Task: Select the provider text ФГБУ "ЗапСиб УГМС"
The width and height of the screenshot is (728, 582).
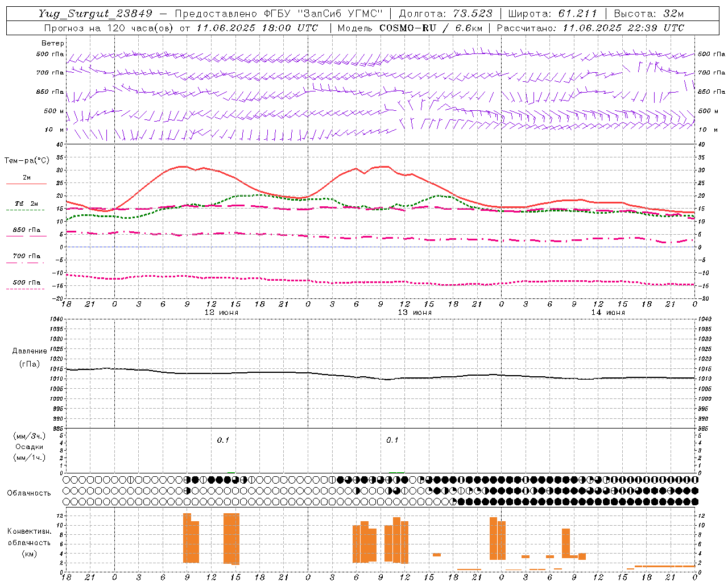Action: tap(324, 14)
